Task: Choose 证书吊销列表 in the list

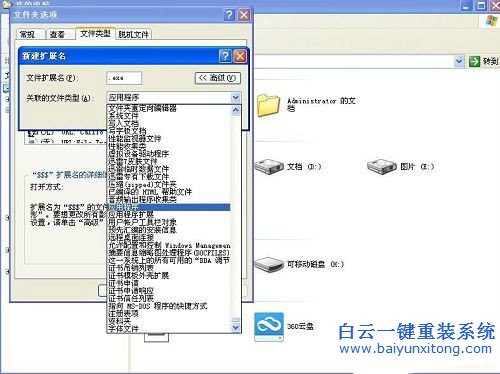Action: (x=169, y=268)
